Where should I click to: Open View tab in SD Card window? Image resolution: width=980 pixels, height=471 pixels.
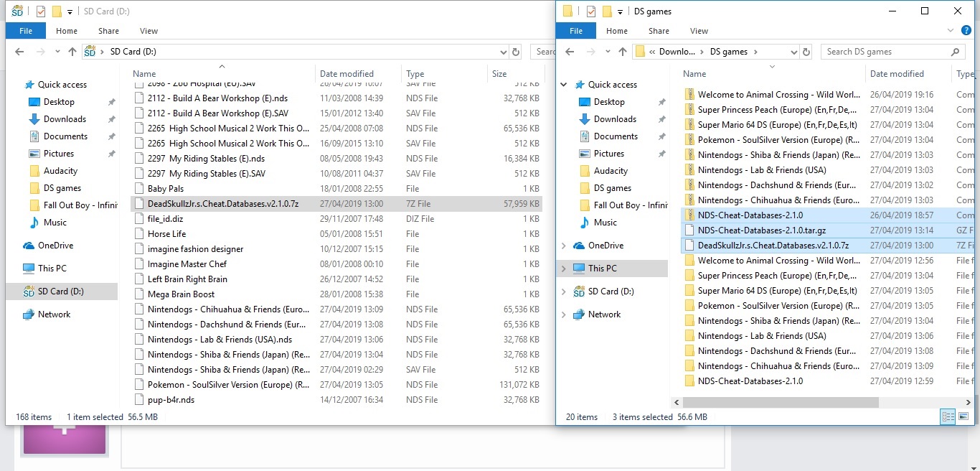click(x=149, y=31)
